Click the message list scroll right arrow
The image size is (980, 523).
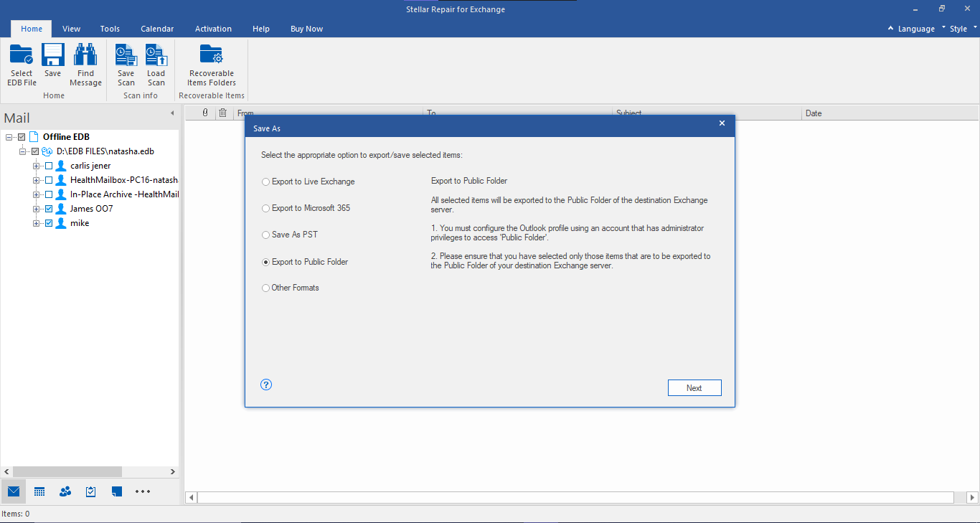(972, 497)
